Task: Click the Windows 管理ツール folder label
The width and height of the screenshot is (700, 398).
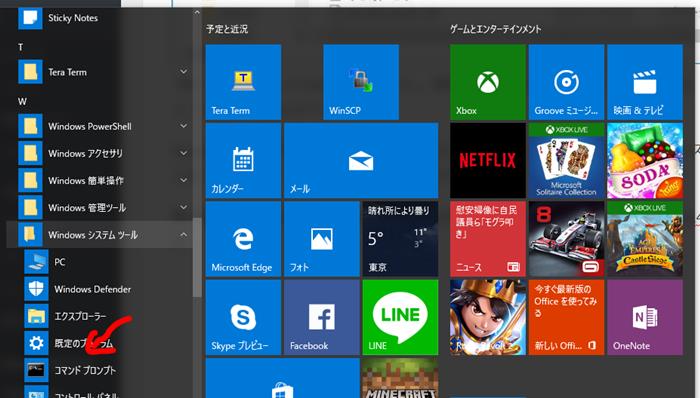Action: [x=87, y=208]
